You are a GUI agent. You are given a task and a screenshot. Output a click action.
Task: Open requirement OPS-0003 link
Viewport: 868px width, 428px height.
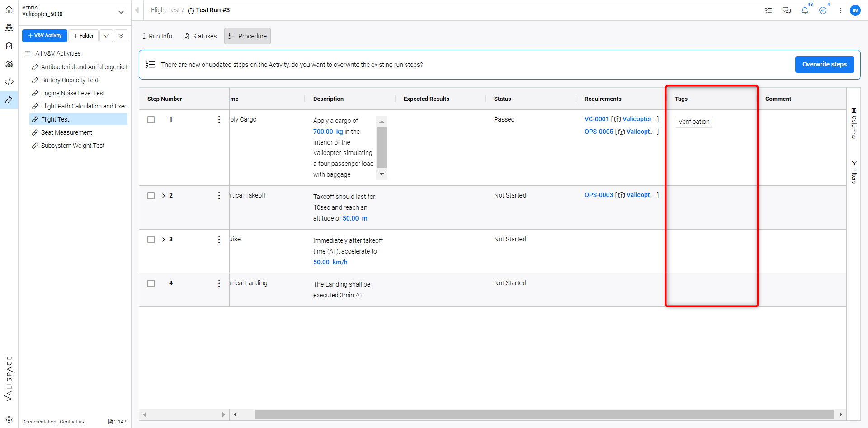tap(599, 195)
